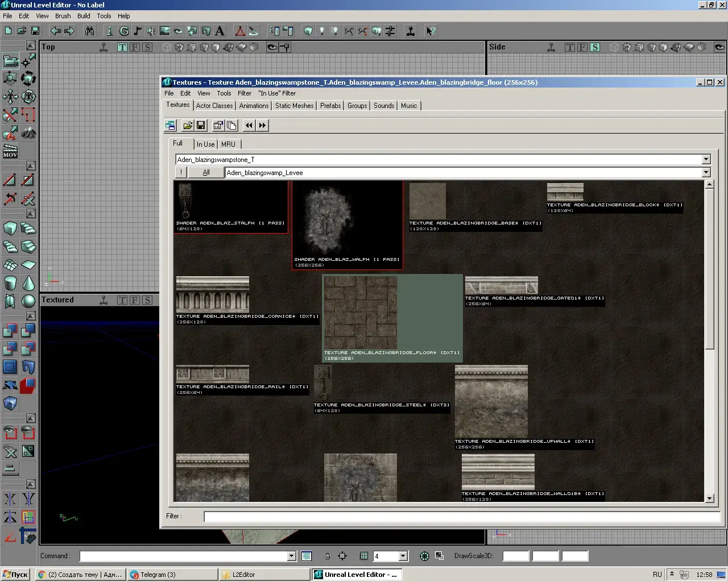Select the Cone brush builder
728x582 pixels.
pyautogui.click(x=28, y=283)
